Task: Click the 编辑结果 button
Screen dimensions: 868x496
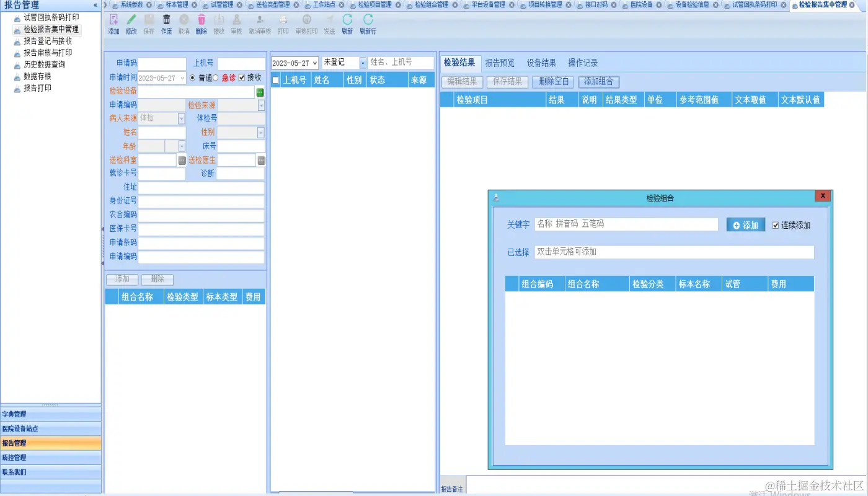Action: pos(462,82)
